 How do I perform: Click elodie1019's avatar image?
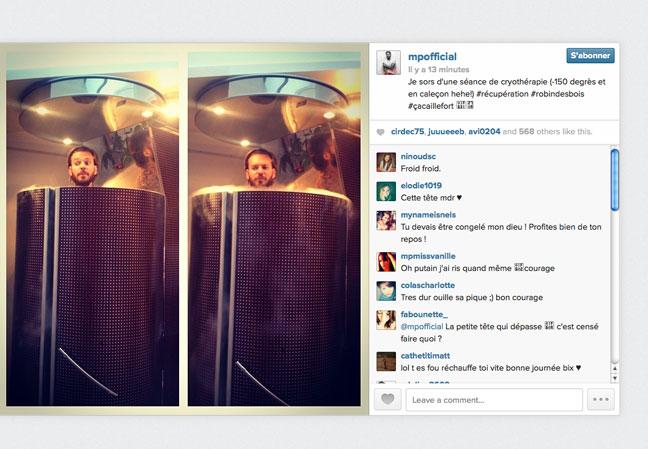click(x=386, y=191)
